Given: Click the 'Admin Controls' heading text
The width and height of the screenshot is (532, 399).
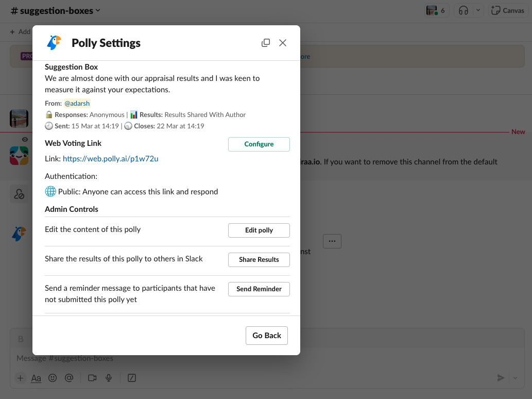Looking at the screenshot, I should (72, 209).
